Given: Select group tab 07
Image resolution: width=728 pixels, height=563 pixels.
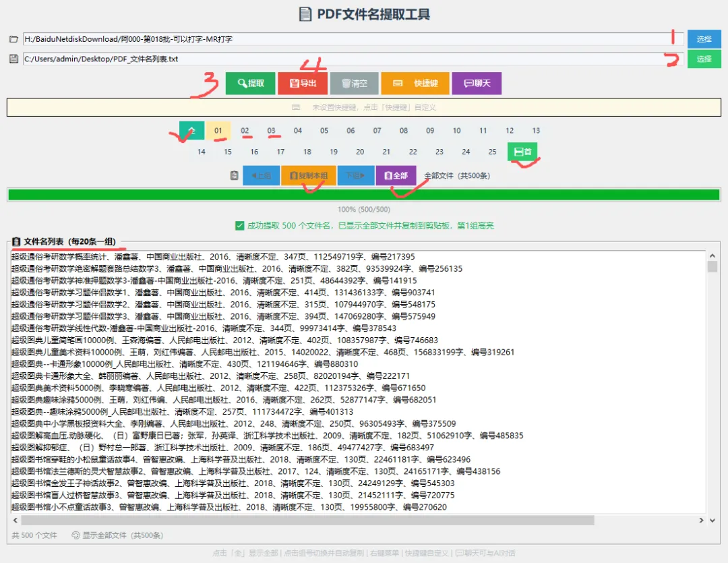Looking at the screenshot, I should (377, 131).
